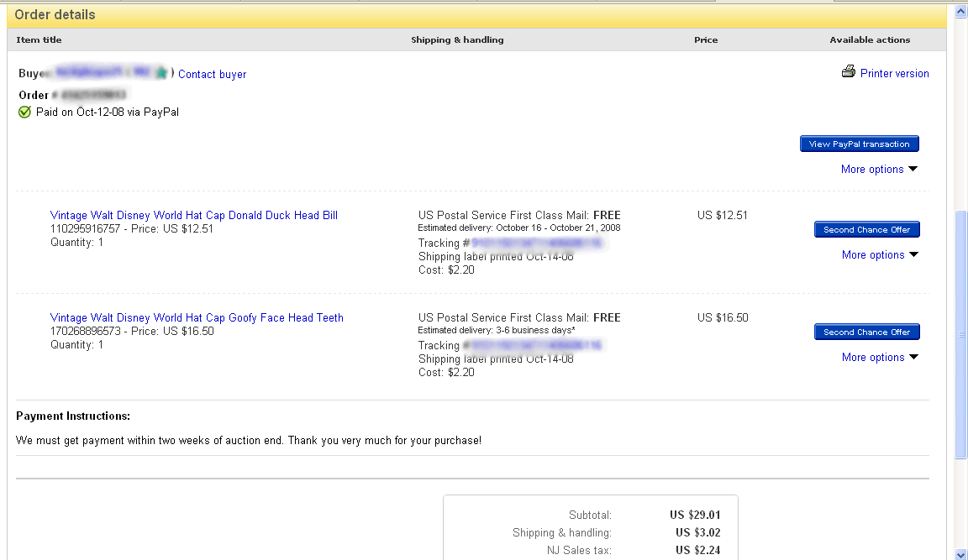The width and height of the screenshot is (968, 560).
Task: Click 'Cost: $2.20' under Donald Duck hat
Action: point(446,270)
